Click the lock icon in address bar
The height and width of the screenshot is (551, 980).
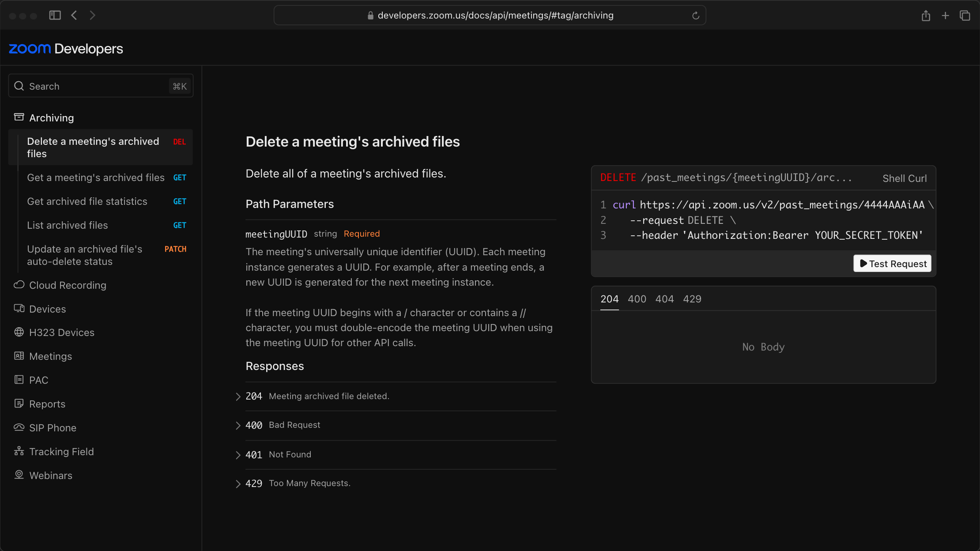pyautogui.click(x=370, y=15)
